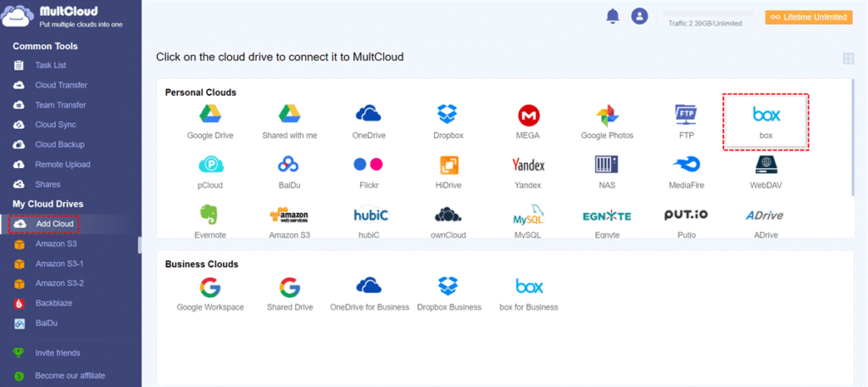The height and width of the screenshot is (387, 868).
Task: Choose box for Business
Action: point(529,294)
